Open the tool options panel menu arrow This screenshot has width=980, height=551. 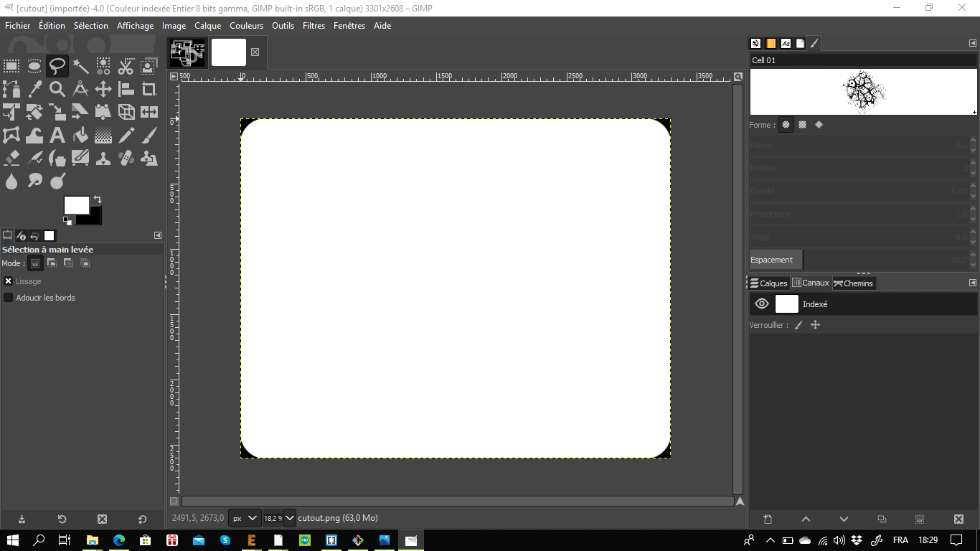tap(158, 235)
